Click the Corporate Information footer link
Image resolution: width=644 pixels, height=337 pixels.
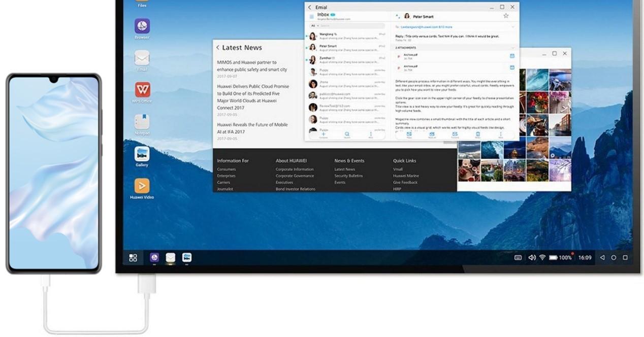pyautogui.click(x=295, y=169)
